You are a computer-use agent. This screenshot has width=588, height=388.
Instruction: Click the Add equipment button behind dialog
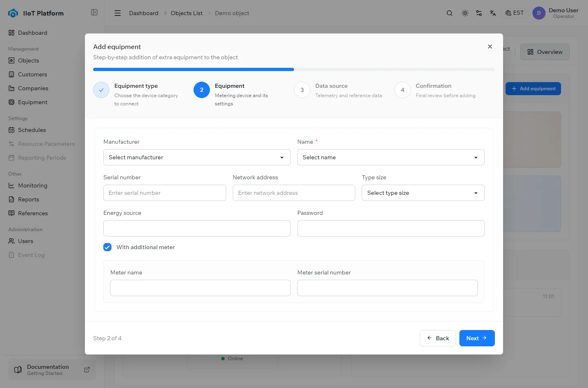coord(533,89)
